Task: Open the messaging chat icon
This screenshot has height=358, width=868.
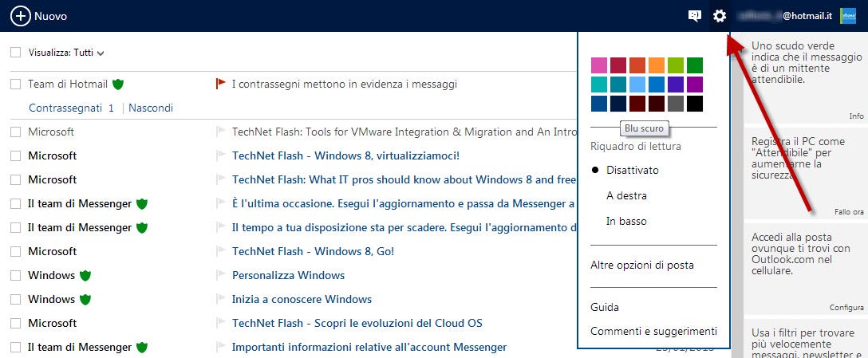Action: pos(695,16)
